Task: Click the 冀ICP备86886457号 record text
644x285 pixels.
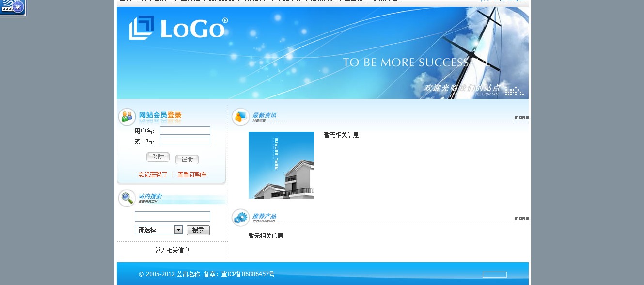Action: (x=248, y=274)
